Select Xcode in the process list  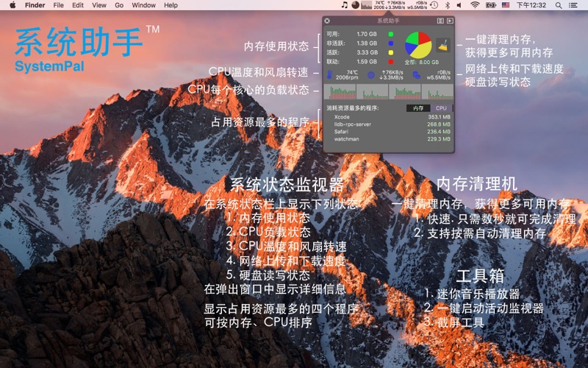coord(343,116)
